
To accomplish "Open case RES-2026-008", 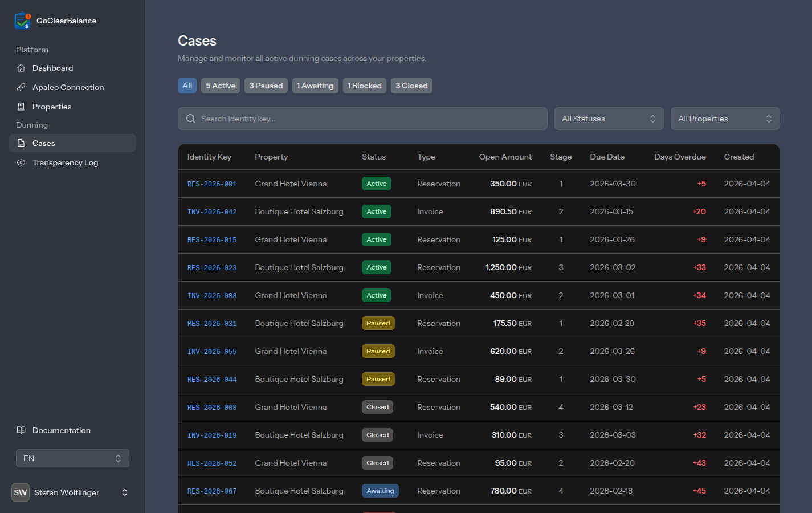I will tap(212, 408).
